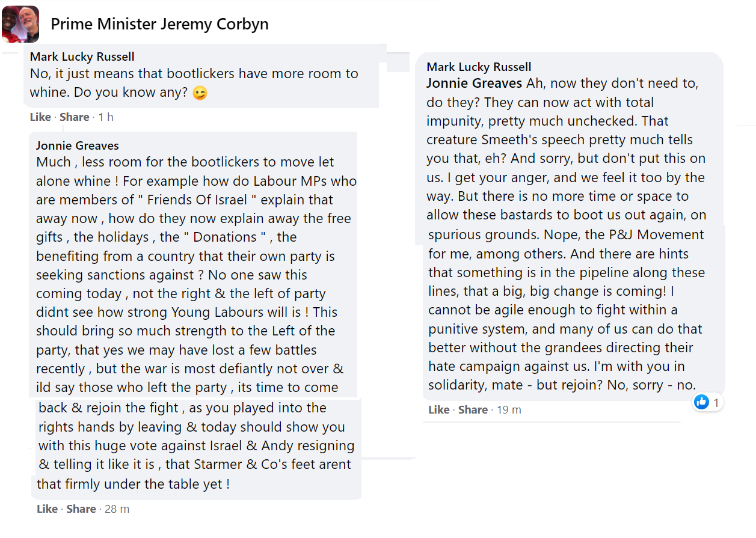756x538 pixels.
Task: Open the Prime Minister Jeremy Corbyn page title
Action: coord(159,24)
